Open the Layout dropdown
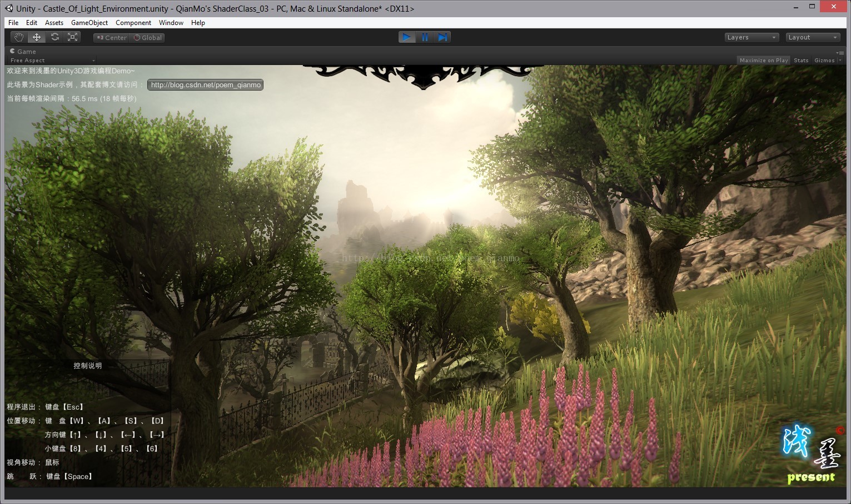The image size is (851, 504). [813, 37]
